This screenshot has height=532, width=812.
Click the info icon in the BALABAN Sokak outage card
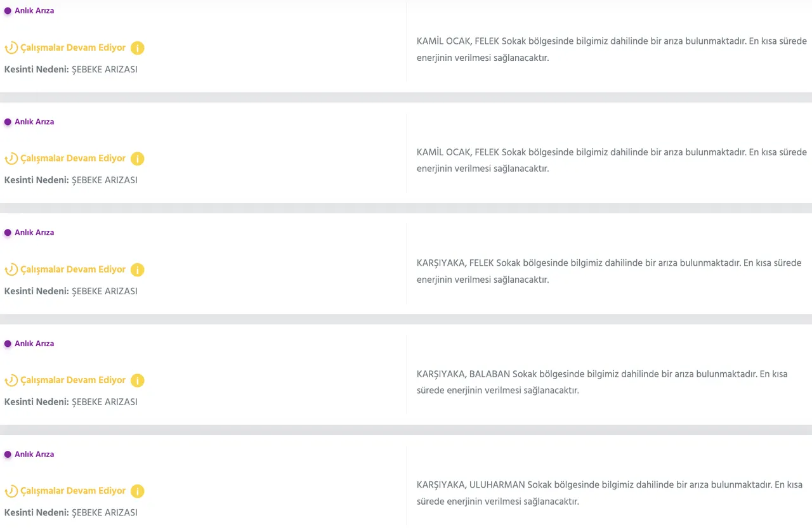[138, 380]
